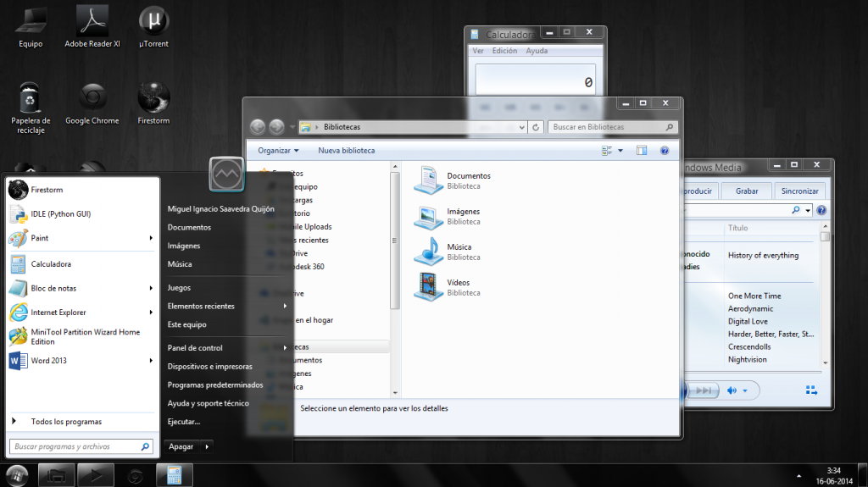Open Media Player search options dropdown

click(808, 210)
